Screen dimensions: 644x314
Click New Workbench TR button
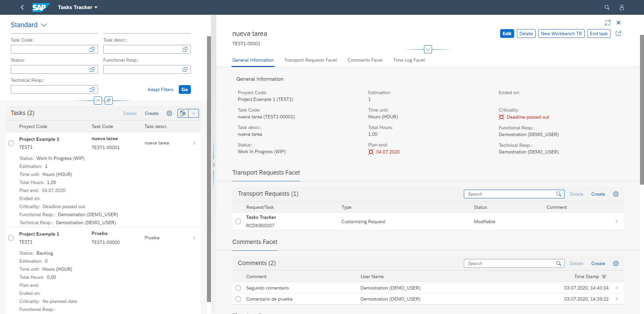[561, 34]
